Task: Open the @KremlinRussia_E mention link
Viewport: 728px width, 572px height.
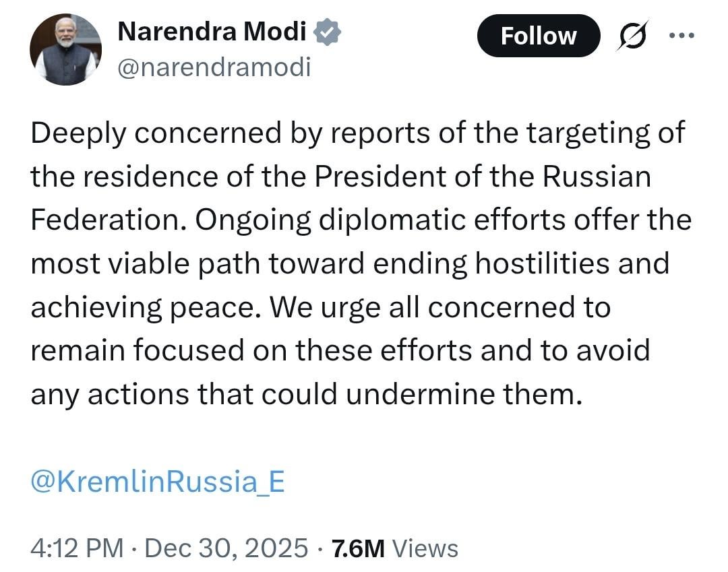Action: pyautogui.click(x=156, y=481)
